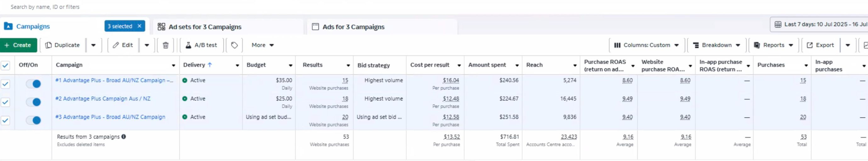Toggle off #2 Advantage Plus Campaign Aus / NZ
The height and width of the screenshot is (161, 868).
pyautogui.click(x=34, y=102)
